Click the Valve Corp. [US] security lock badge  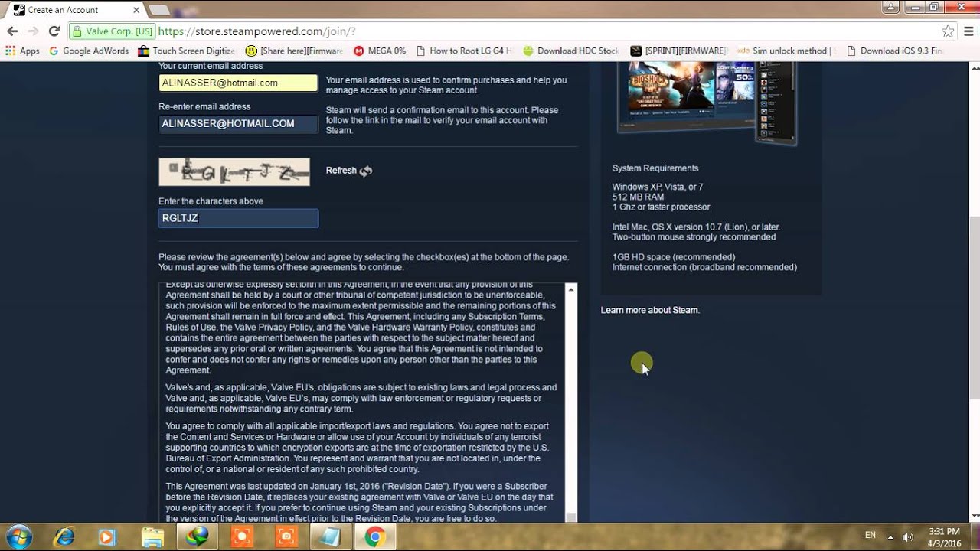pos(112,31)
